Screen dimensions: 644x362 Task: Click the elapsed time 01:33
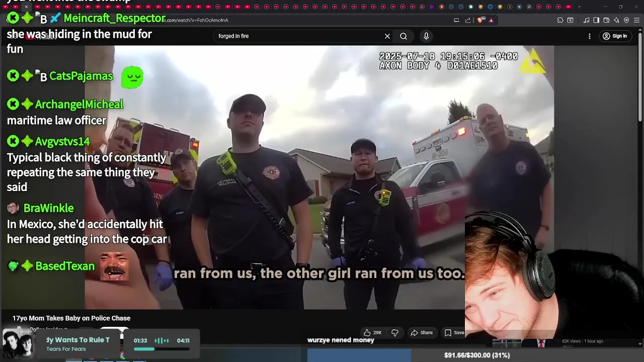coord(140,340)
